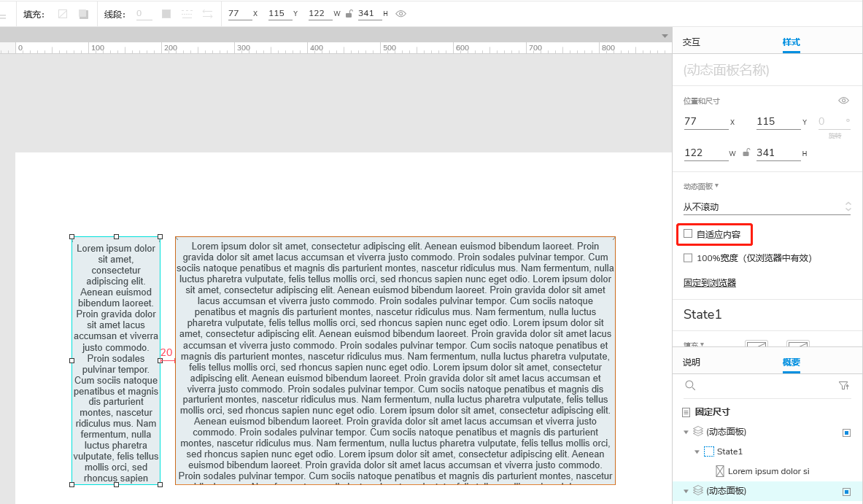
Task: Open the fill color picker in toolbar
Action: [63, 14]
